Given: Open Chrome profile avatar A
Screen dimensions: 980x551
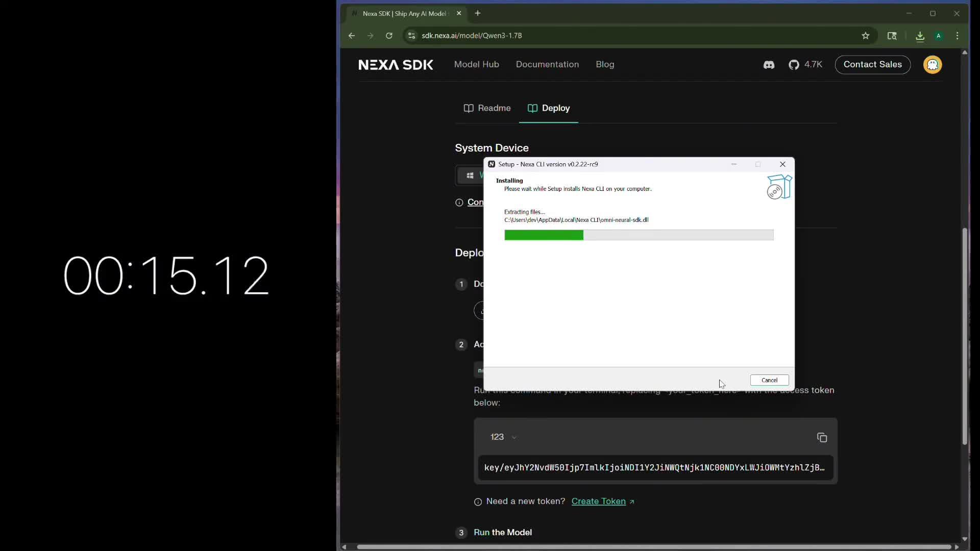Looking at the screenshot, I should [939, 36].
